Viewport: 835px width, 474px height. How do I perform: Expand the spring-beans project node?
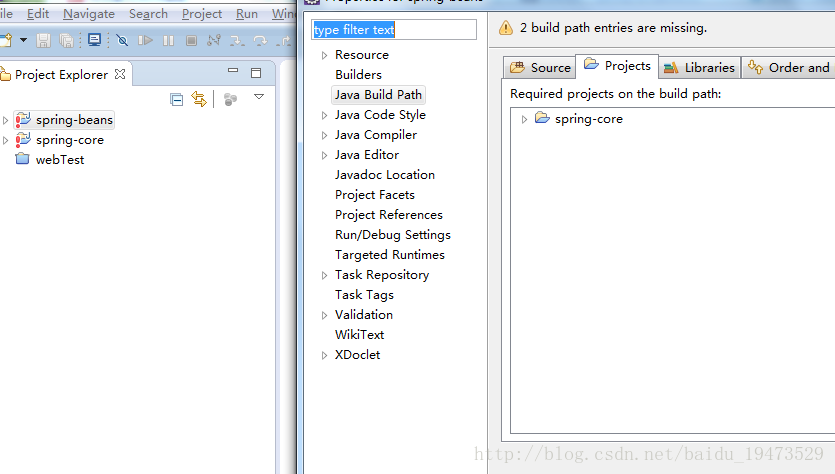point(5,120)
